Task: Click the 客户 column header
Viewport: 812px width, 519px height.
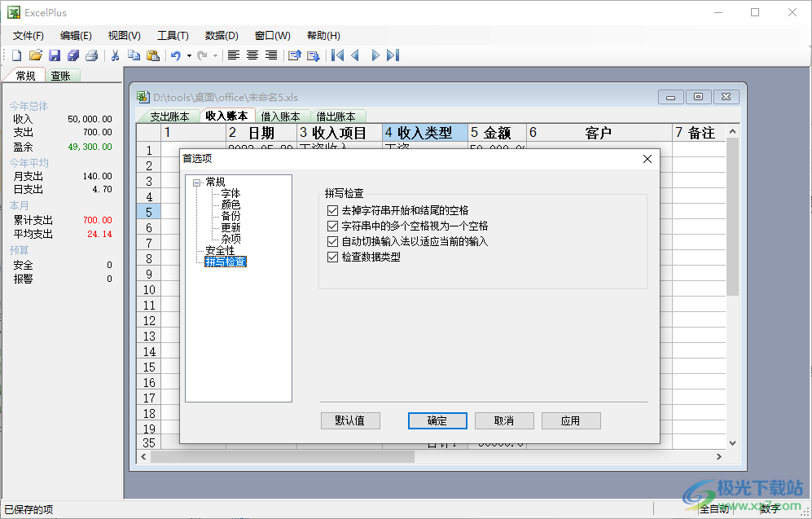Action: click(x=599, y=133)
